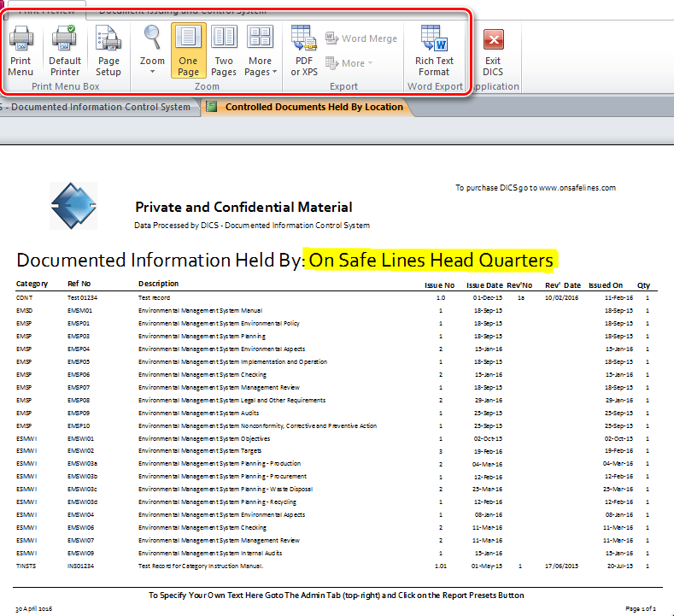674x616 pixels.
Task: Click the DICS diamond logo in report
Action: point(73,206)
